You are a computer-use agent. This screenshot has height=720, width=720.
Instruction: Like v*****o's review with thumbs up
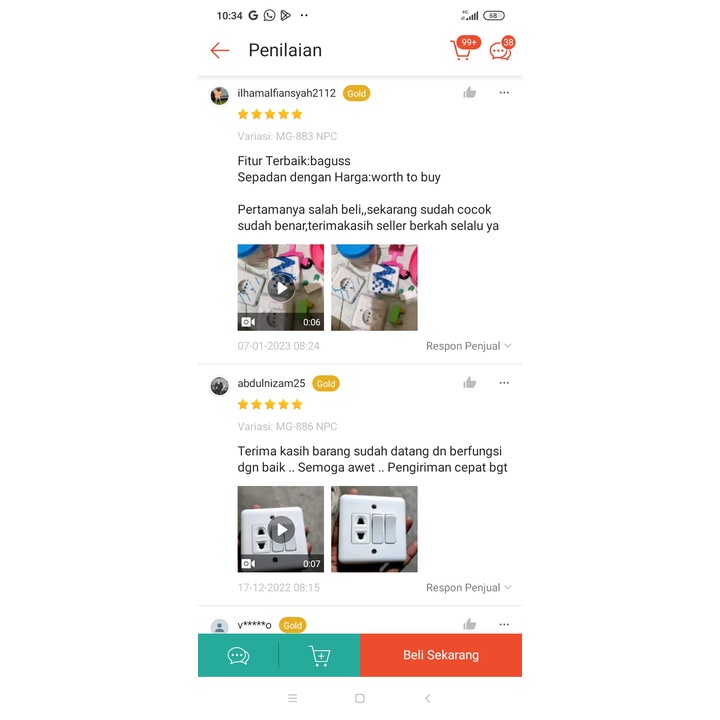click(x=469, y=624)
